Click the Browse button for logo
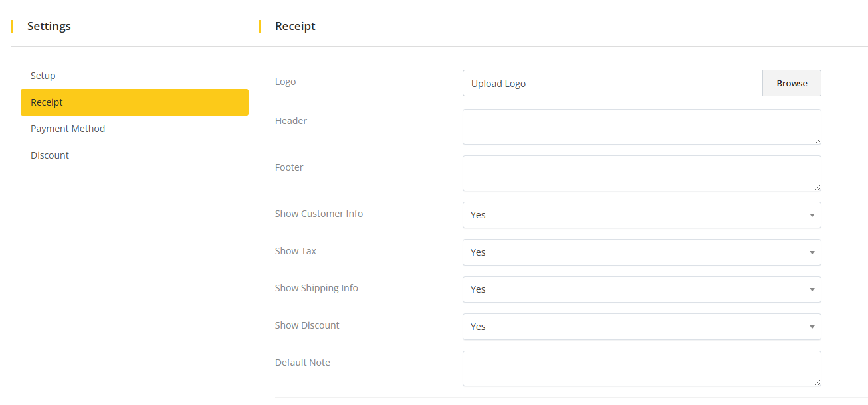The image size is (868, 405). [x=792, y=84]
